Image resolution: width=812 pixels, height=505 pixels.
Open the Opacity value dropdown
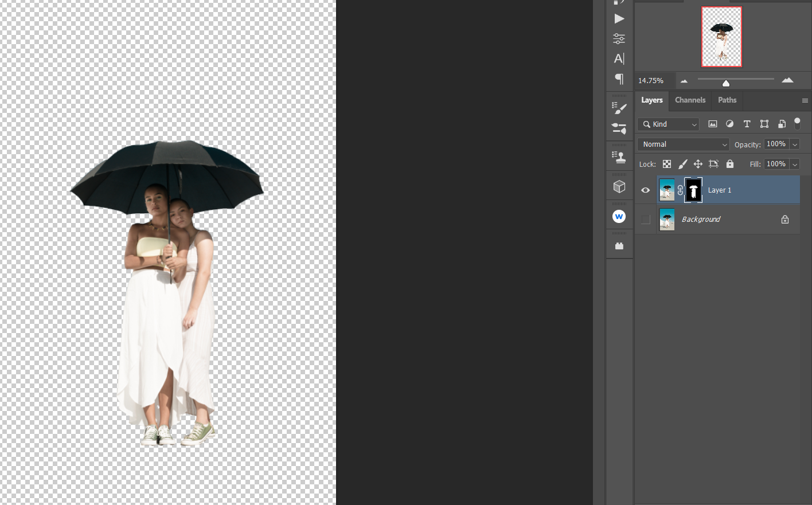795,144
